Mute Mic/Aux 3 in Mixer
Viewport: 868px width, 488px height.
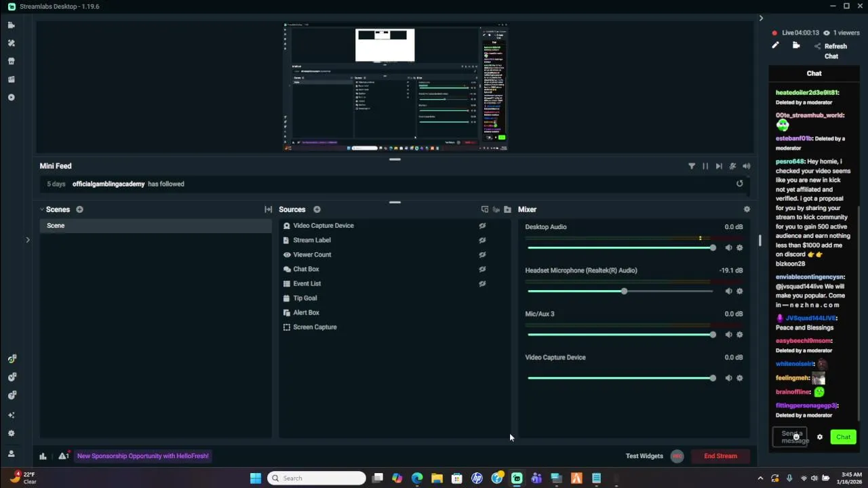coord(728,335)
